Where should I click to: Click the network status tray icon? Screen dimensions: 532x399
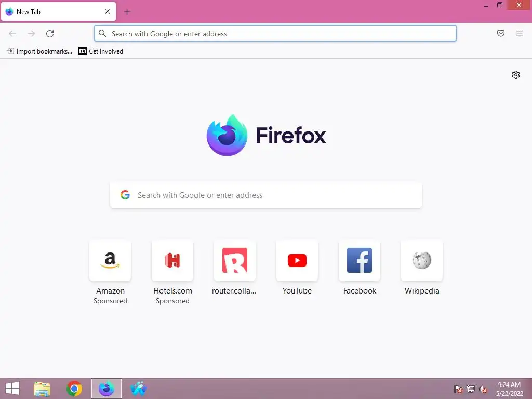click(471, 389)
